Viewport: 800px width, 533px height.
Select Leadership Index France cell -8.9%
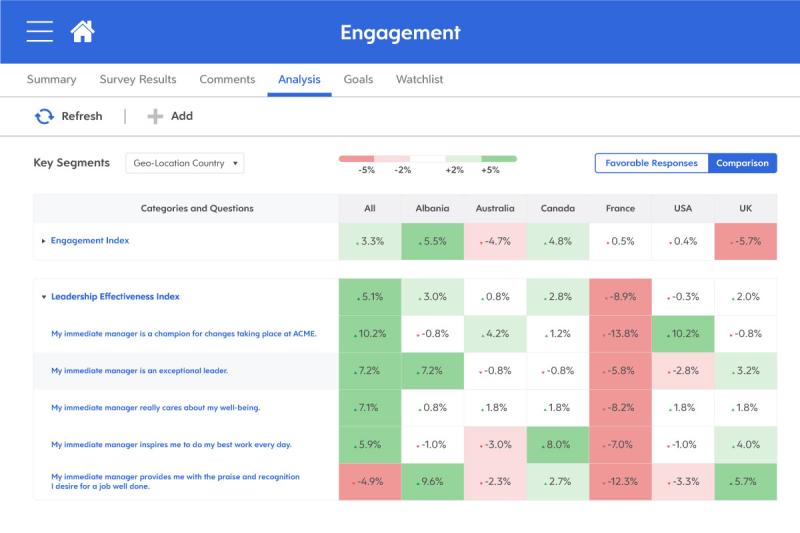pyautogui.click(x=620, y=297)
